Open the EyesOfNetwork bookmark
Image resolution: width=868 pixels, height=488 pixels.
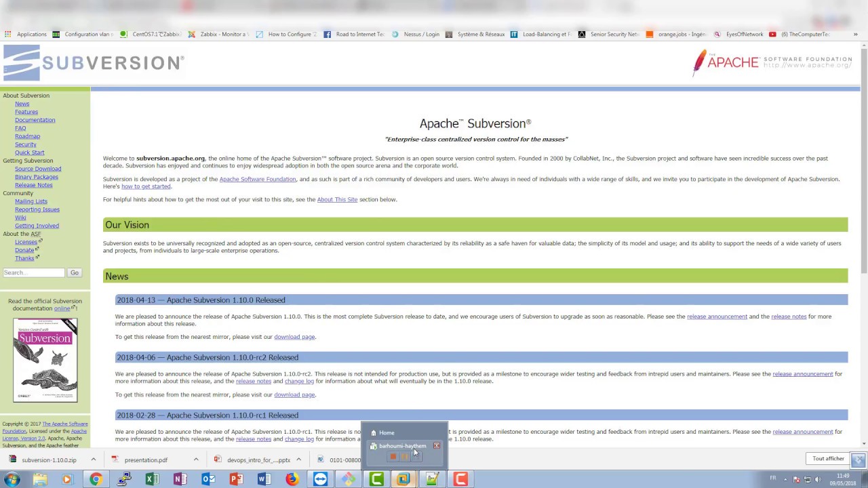coord(738,34)
